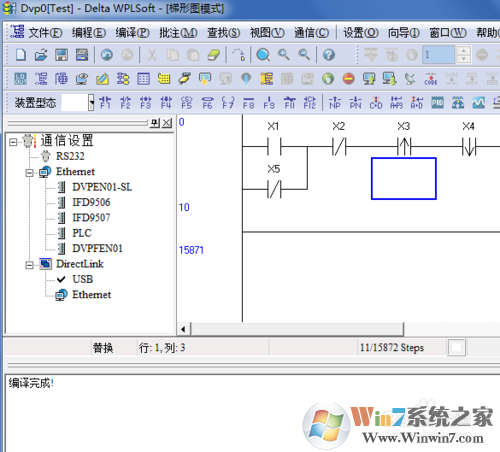This screenshot has height=452, width=500.
Task: Open the 视图(V) menu
Action: (267, 33)
